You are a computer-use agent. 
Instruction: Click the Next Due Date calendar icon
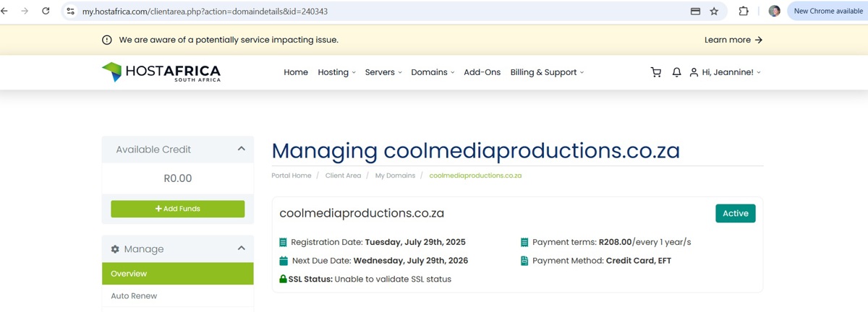coord(284,261)
